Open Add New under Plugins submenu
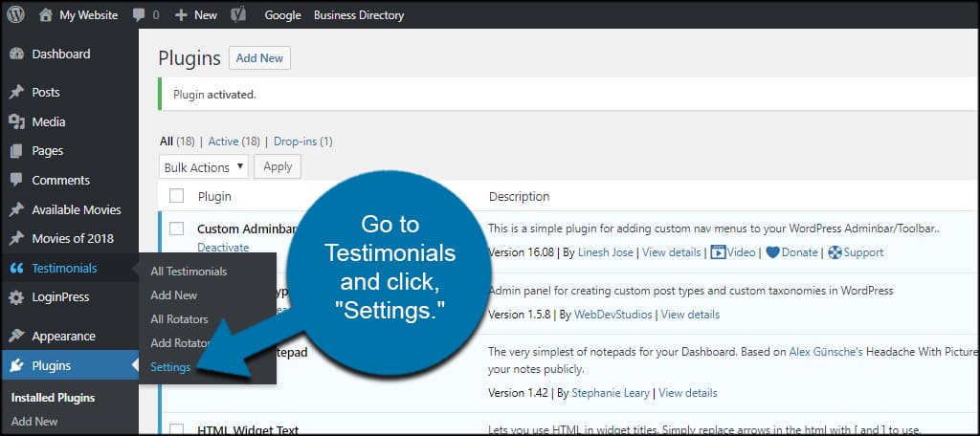Image resolution: width=980 pixels, height=436 pixels. pyautogui.click(x=34, y=422)
